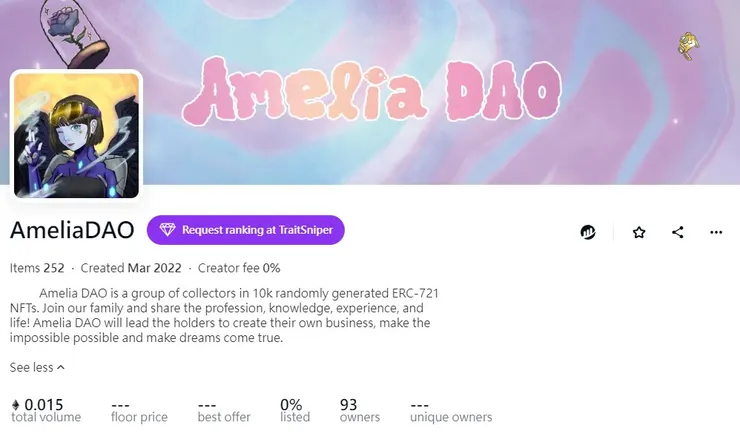This screenshot has height=443, width=740.
Task: Request ranking at TraitSniper
Action: tap(245, 230)
